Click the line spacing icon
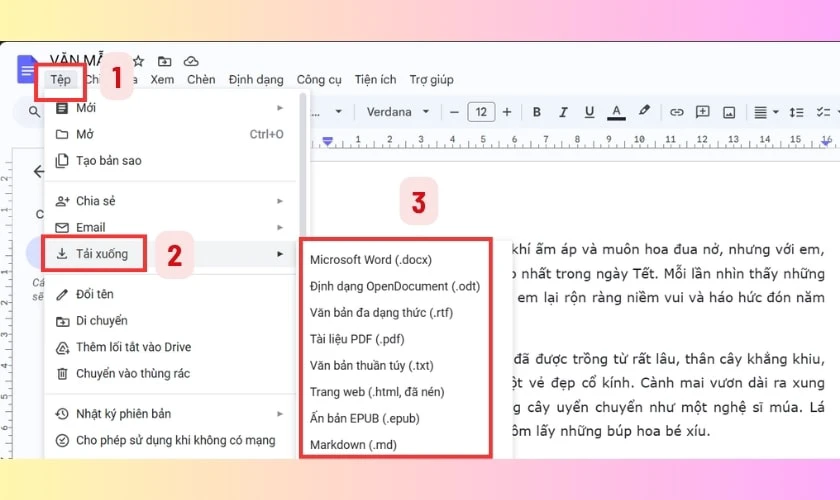The height and width of the screenshot is (500, 840). click(x=796, y=112)
